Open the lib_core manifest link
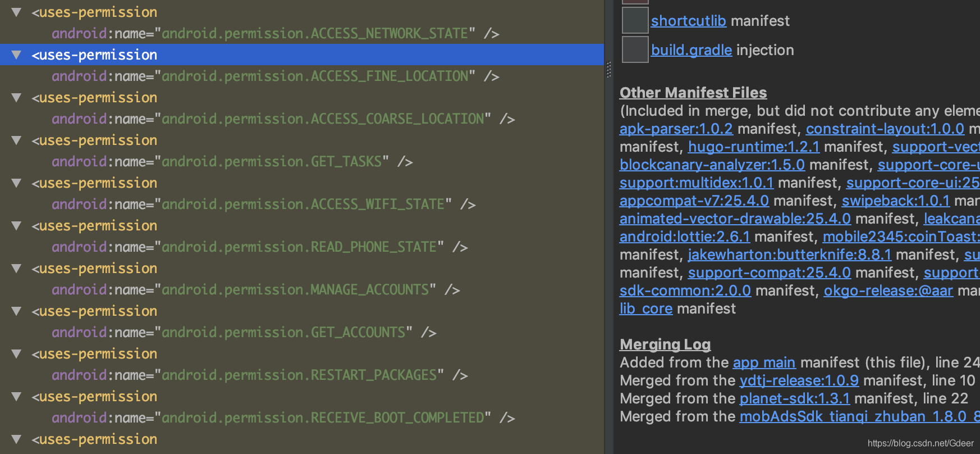Screen dimensions: 980x454 click(646, 308)
